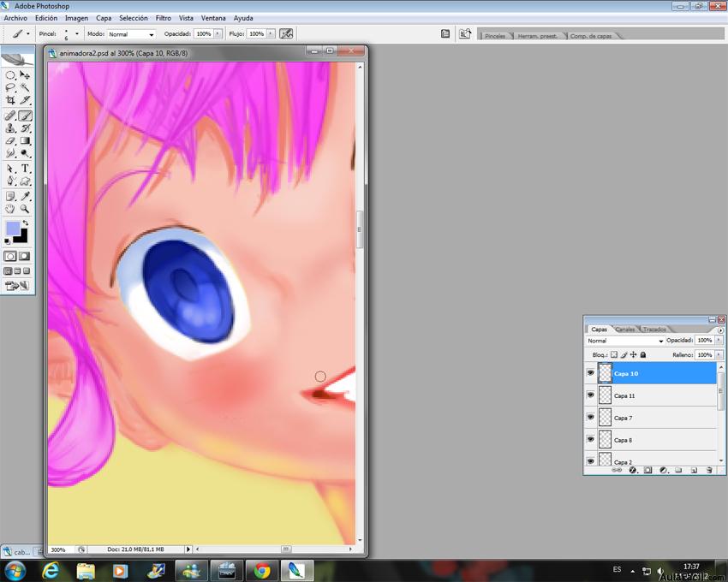Image resolution: width=728 pixels, height=582 pixels.
Task: Select the History Brush tool
Action: (x=25, y=128)
